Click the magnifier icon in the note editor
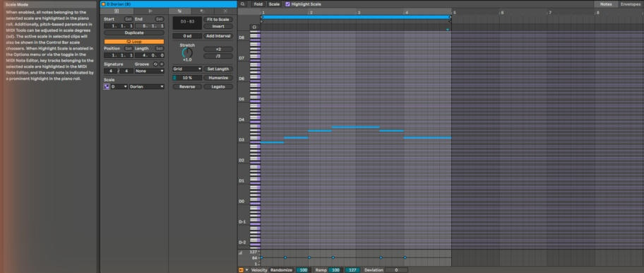This screenshot has width=644, height=273. 243,4
